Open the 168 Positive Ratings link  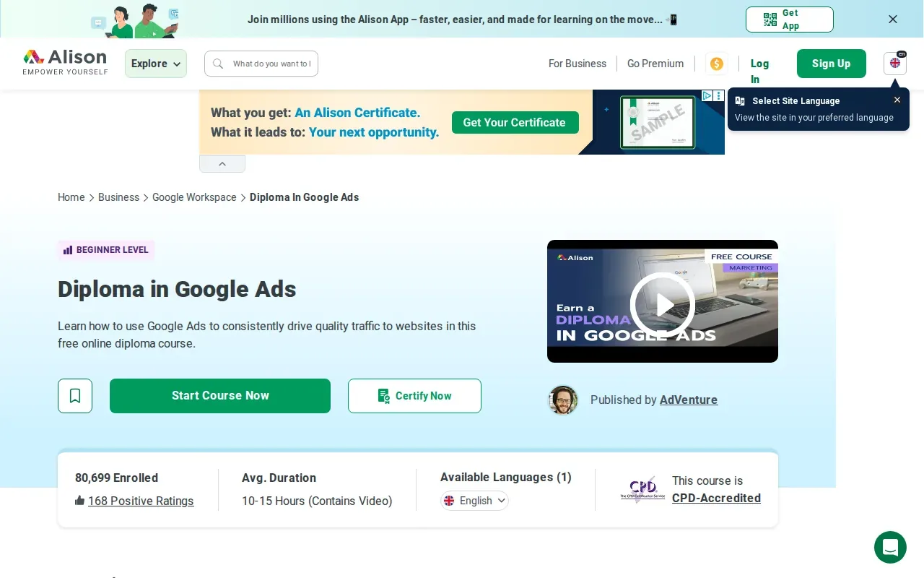coord(141,501)
